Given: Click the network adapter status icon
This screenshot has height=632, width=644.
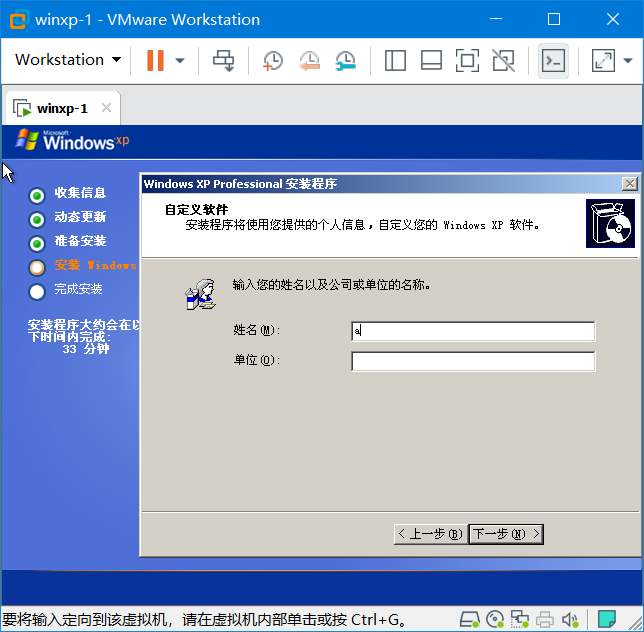Looking at the screenshot, I should click(520, 619).
